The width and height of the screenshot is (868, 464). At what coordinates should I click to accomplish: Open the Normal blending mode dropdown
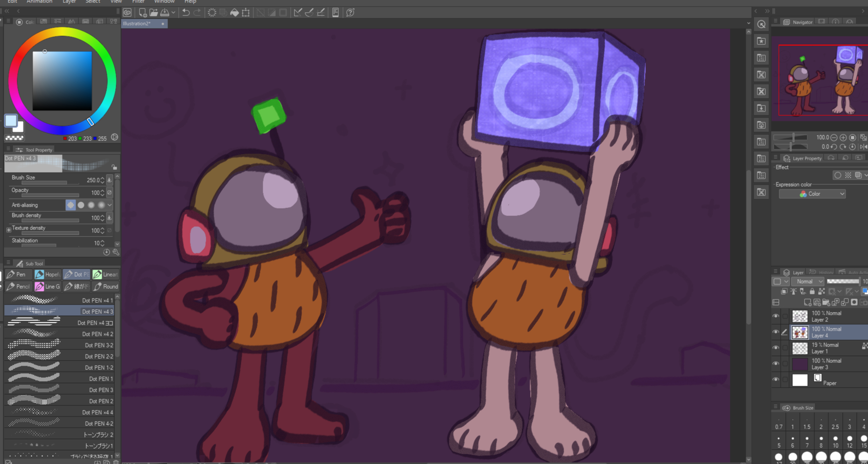click(809, 281)
